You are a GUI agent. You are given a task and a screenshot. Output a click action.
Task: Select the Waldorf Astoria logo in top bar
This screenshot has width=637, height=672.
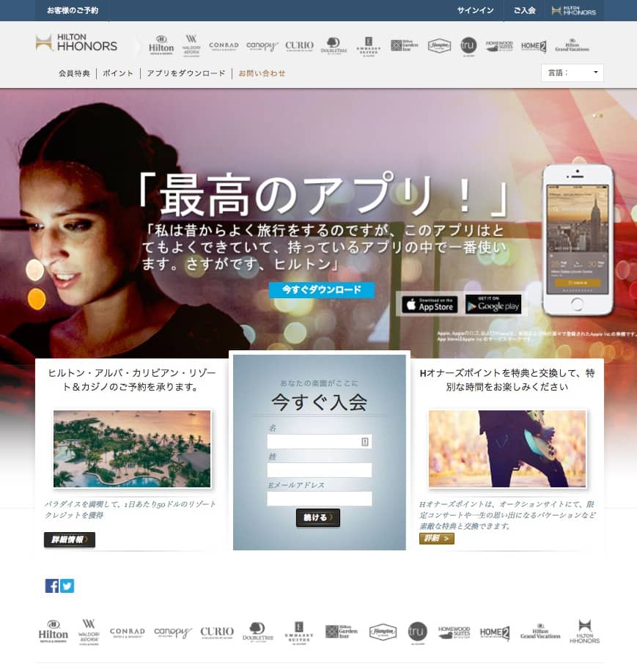191,45
